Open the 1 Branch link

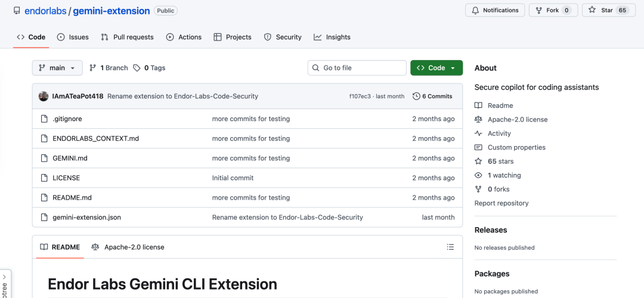[109, 68]
